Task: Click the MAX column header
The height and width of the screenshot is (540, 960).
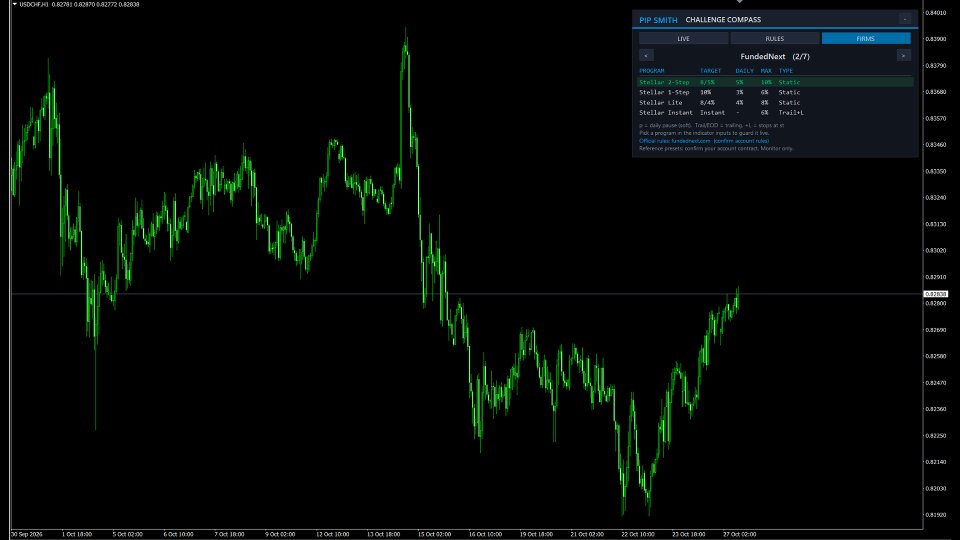Action: (x=766, y=71)
